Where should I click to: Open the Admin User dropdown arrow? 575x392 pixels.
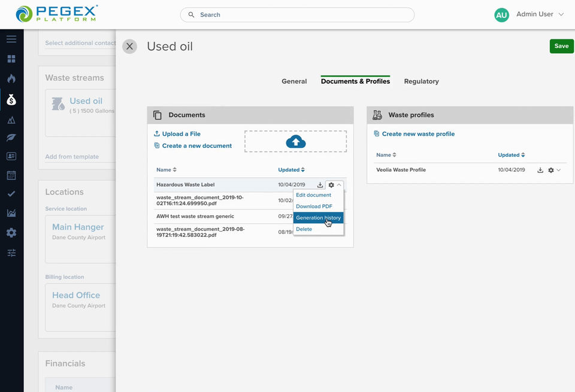(x=561, y=14)
